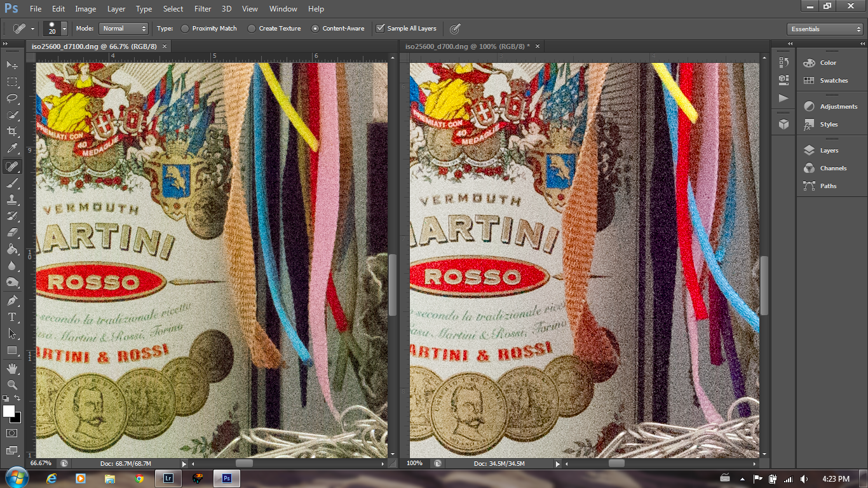Select the Rectangle shape tool
This screenshot has width=868, height=488.
click(x=12, y=350)
